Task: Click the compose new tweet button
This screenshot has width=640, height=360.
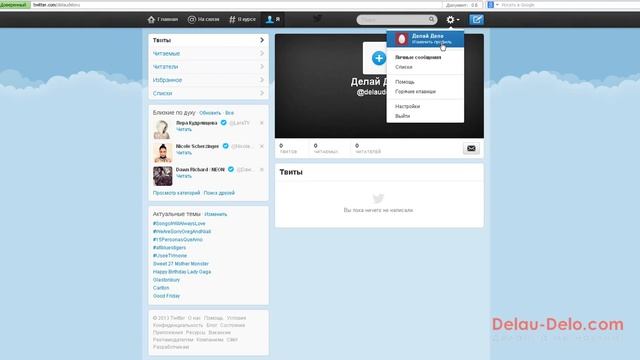Action: pos(476,19)
